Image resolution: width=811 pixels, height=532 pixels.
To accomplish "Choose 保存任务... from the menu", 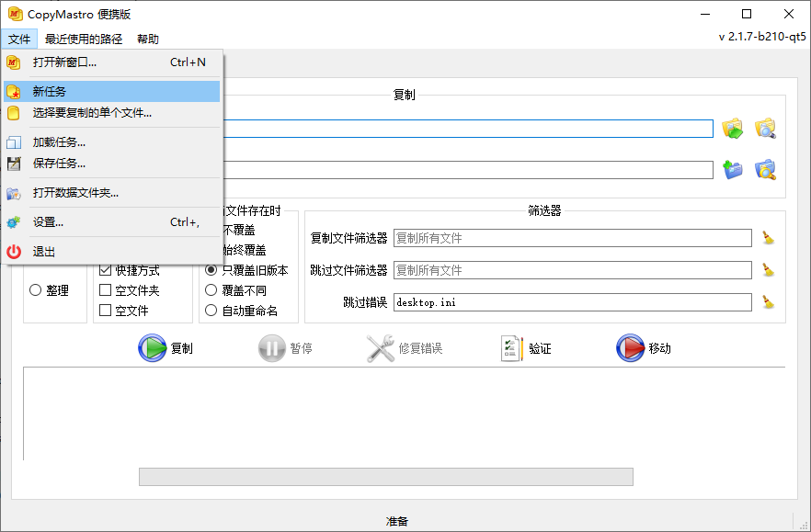I will pyautogui.click(x=112, y=164).
